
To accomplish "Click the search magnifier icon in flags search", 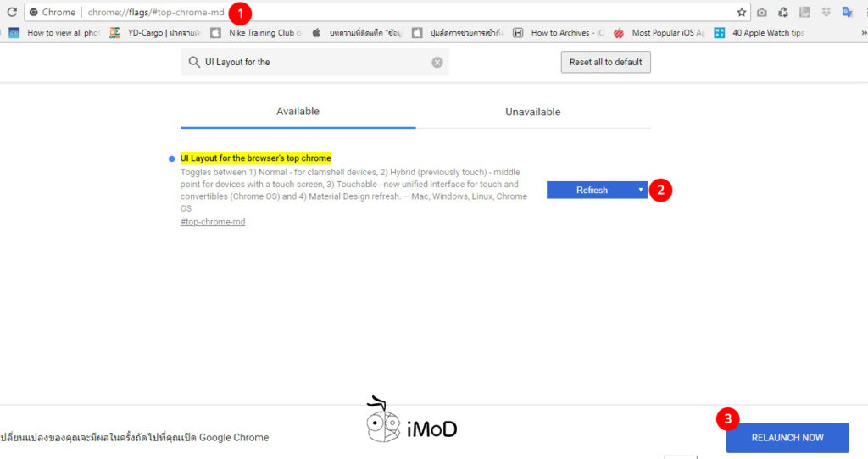I will (194, 62).
